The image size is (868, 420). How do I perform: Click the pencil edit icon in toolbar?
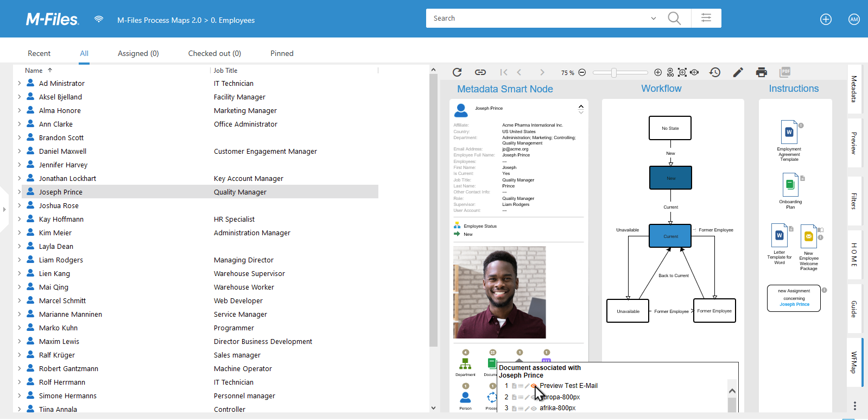click(x=738, y=72)
